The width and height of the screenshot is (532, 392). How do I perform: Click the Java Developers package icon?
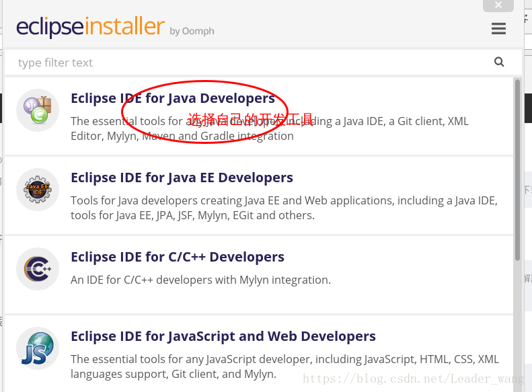[38, 110]
